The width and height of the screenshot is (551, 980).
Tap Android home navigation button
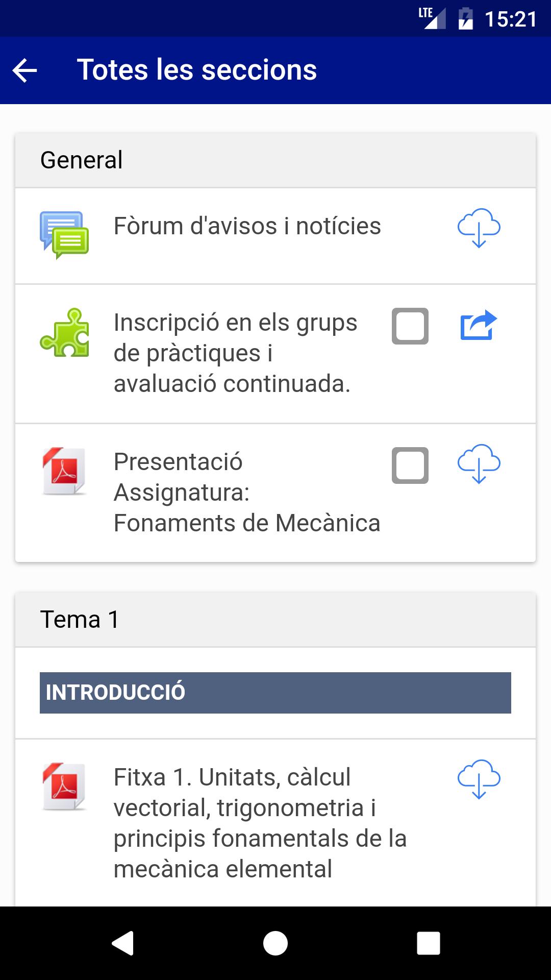[x=275, y=943]
